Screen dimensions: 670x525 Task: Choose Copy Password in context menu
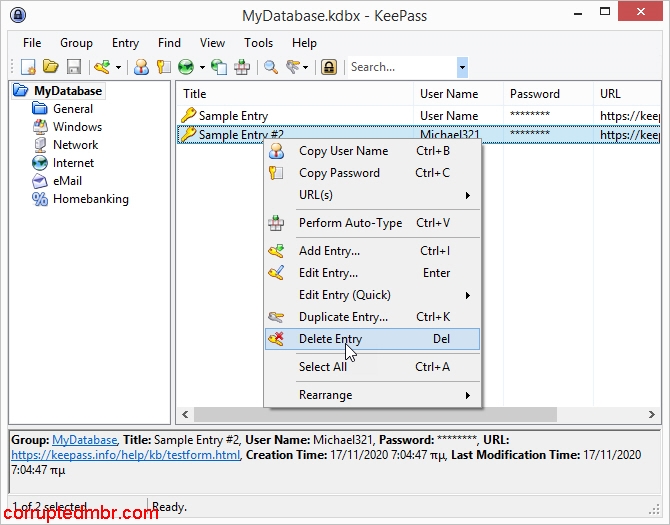372,173
